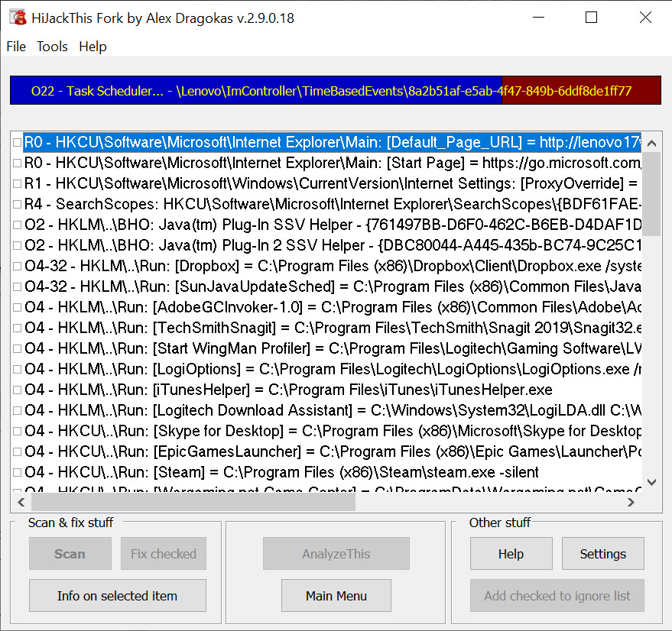Minimize the HiJackThis window
This screenshot has height=631, width=672.
(538, 18)
